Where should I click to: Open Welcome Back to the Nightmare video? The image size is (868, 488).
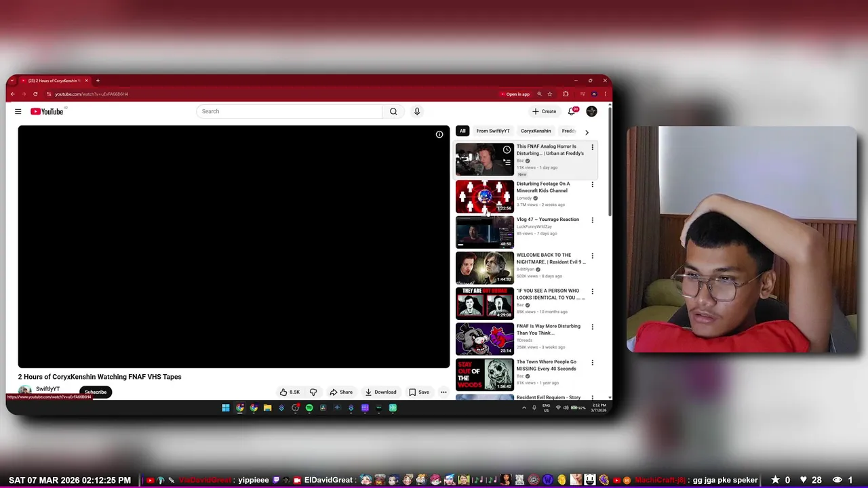pos(484,268)
